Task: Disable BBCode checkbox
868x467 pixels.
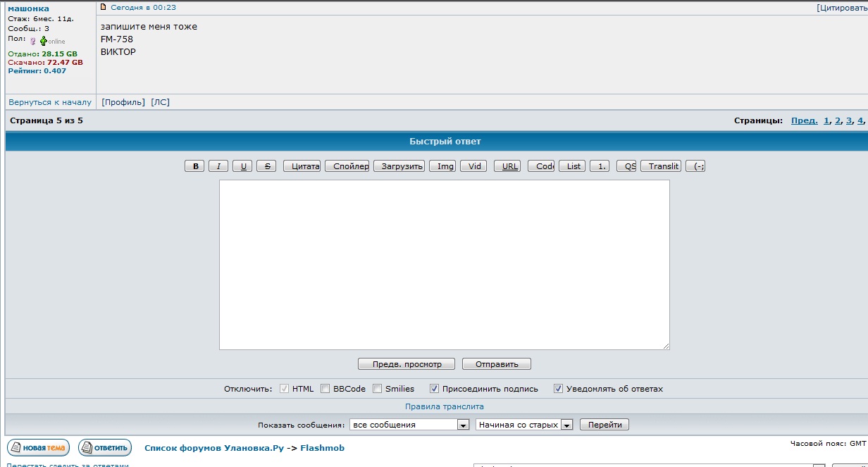Action: point(325,389)
